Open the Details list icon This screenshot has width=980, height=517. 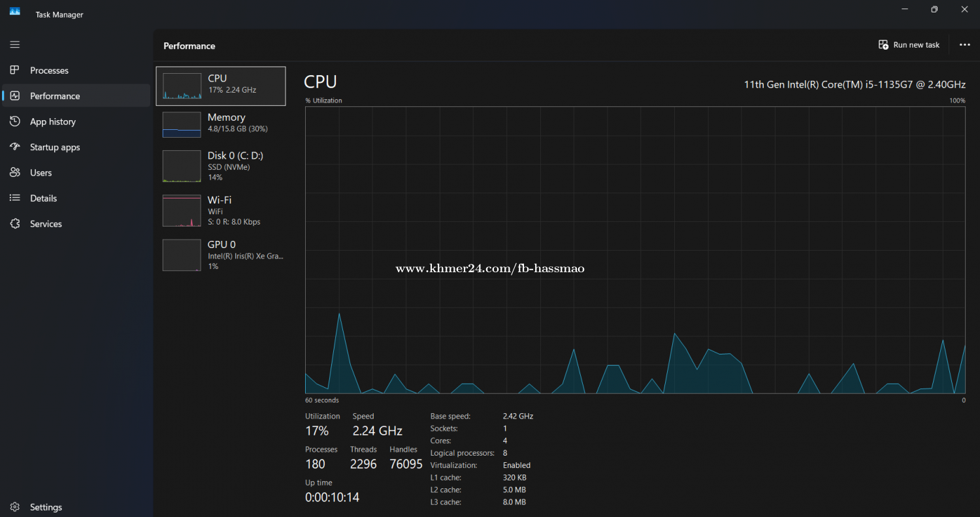(x=15, y=198)
